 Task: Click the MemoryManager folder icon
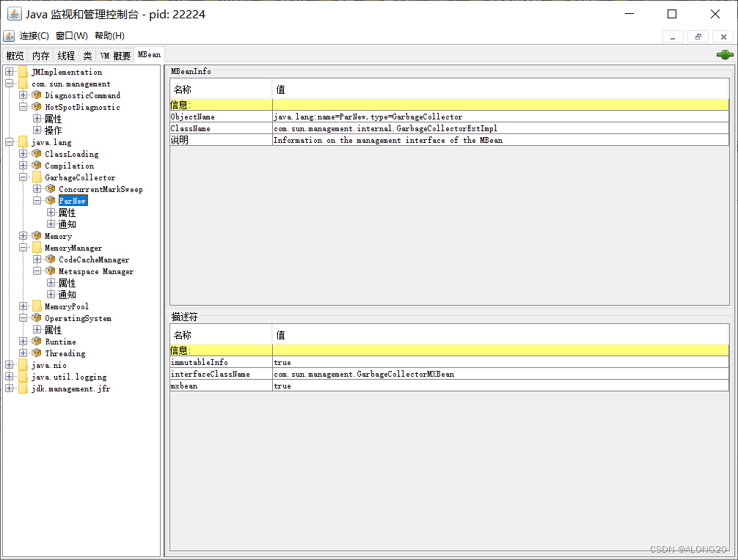37,248
